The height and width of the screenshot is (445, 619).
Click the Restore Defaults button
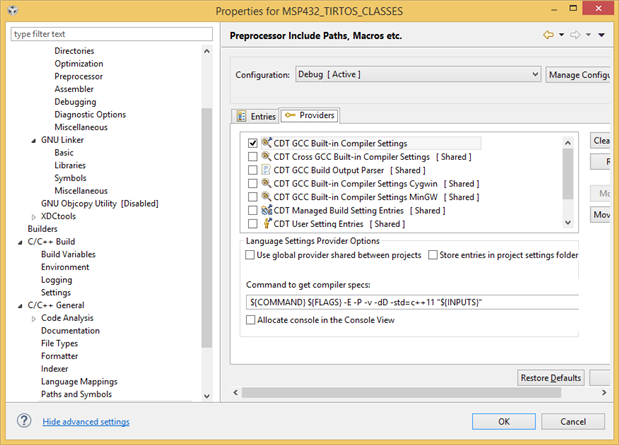point(551,377)
